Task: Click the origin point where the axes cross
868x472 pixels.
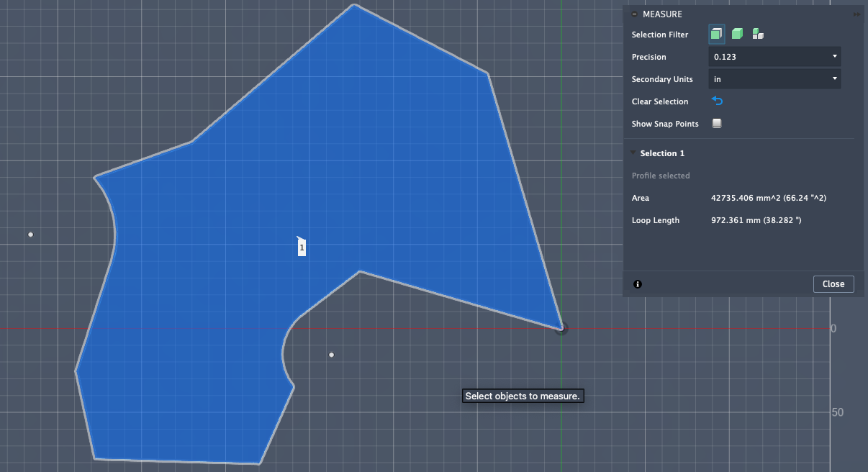Action: [x=561, y=328]
